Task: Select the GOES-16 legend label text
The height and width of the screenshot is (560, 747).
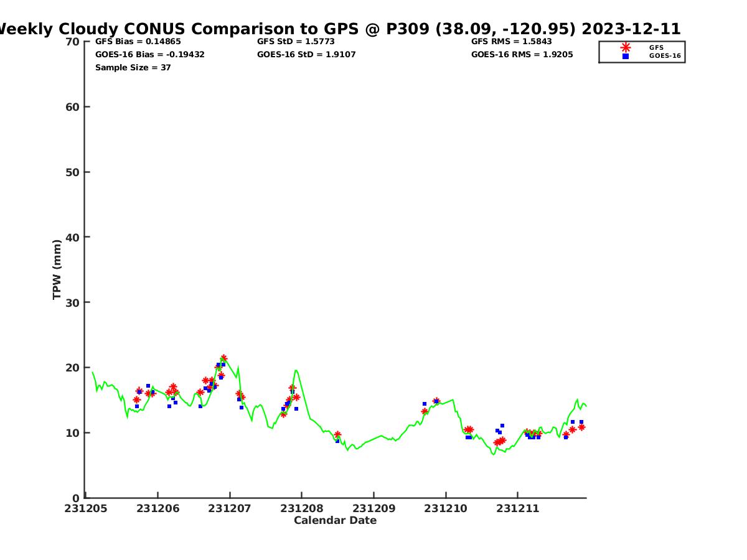Action: click(x=664, y=56)
